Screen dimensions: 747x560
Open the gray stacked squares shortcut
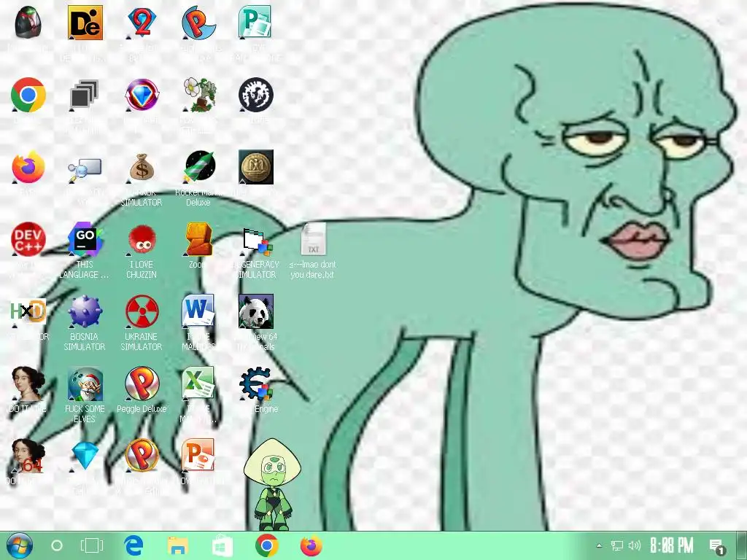[85, 94]
